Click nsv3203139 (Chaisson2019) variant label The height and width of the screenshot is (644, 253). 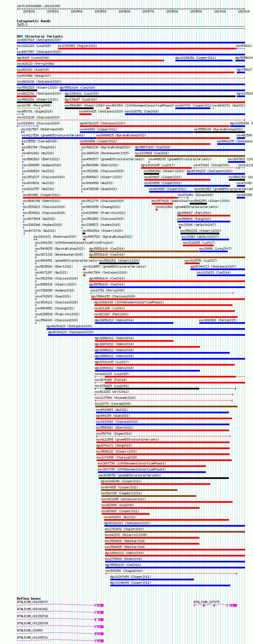(x=38, y=117)
